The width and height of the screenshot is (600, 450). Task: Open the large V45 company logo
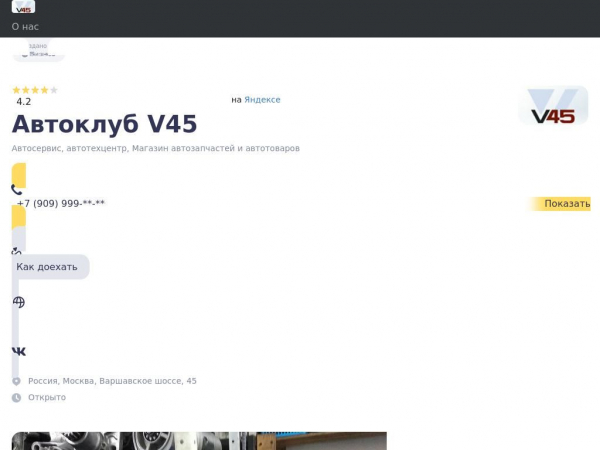tap(553, 105)
